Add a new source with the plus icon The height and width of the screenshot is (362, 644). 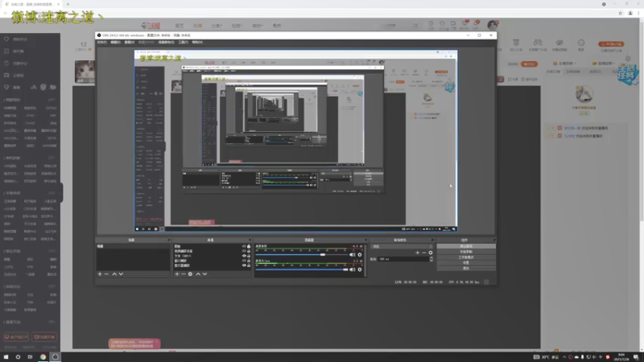point(177,274)
